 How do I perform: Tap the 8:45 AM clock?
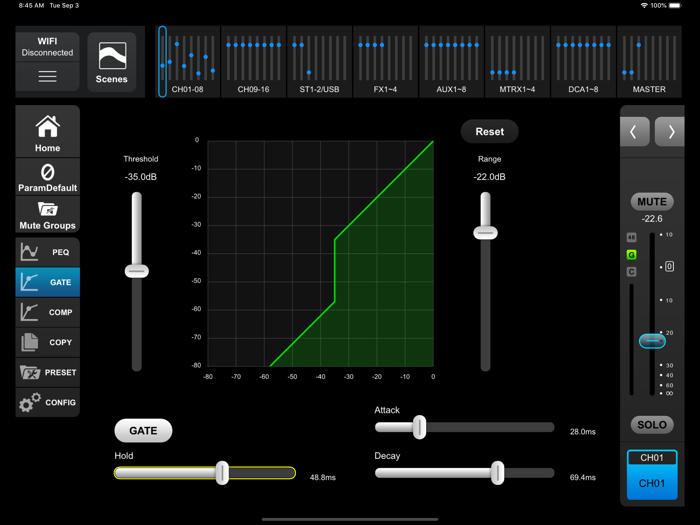click(x=31, y=5)
